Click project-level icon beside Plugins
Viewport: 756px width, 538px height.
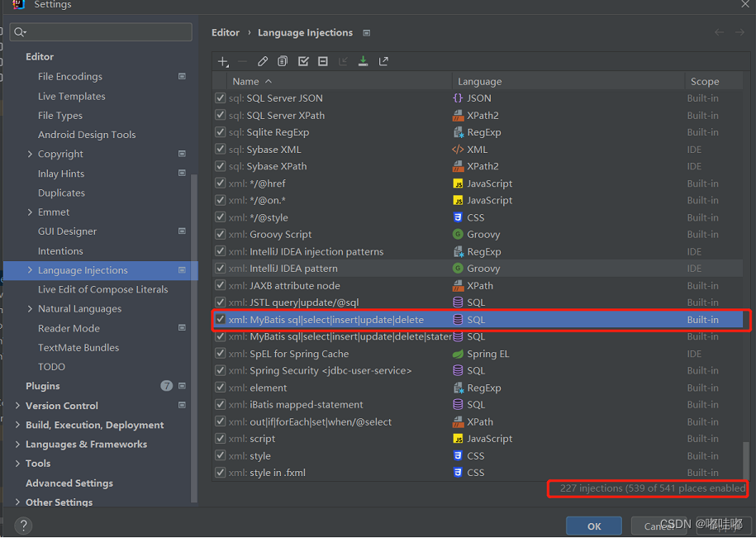[x=182, y=386]
